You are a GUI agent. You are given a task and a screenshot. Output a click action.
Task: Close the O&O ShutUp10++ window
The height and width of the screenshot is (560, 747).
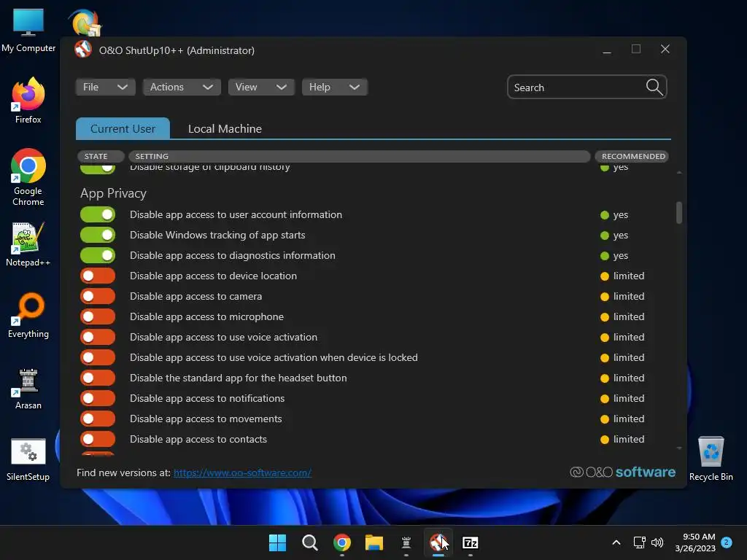tap(665, 49)
